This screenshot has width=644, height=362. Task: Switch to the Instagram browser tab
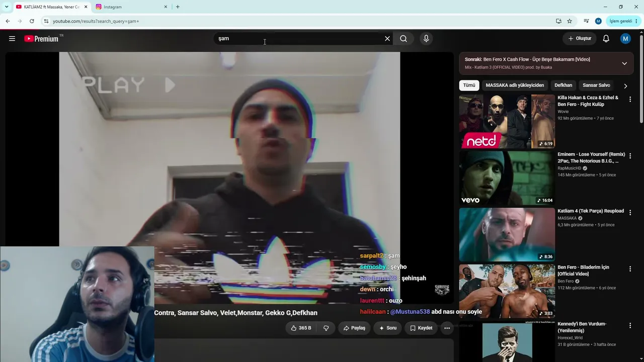[131, 7]
